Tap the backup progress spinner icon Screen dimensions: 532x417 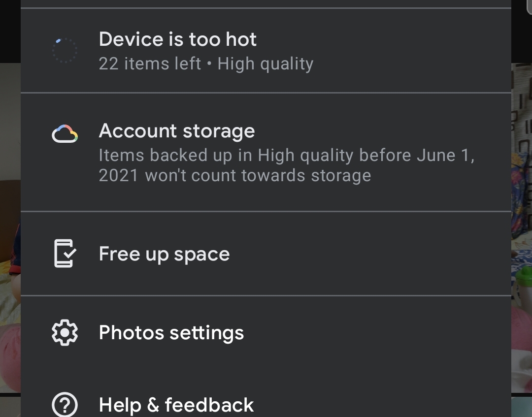65,50
